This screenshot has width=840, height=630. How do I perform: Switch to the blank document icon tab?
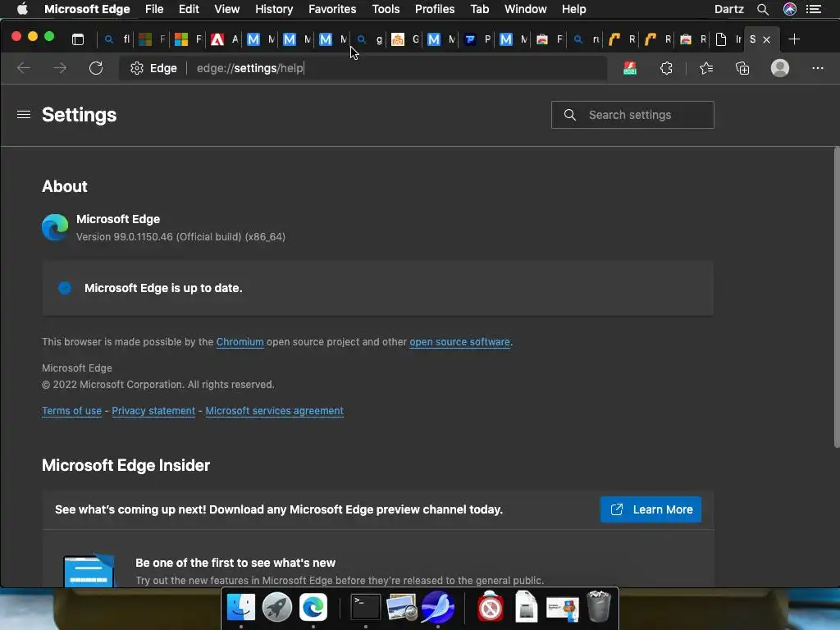728,39
